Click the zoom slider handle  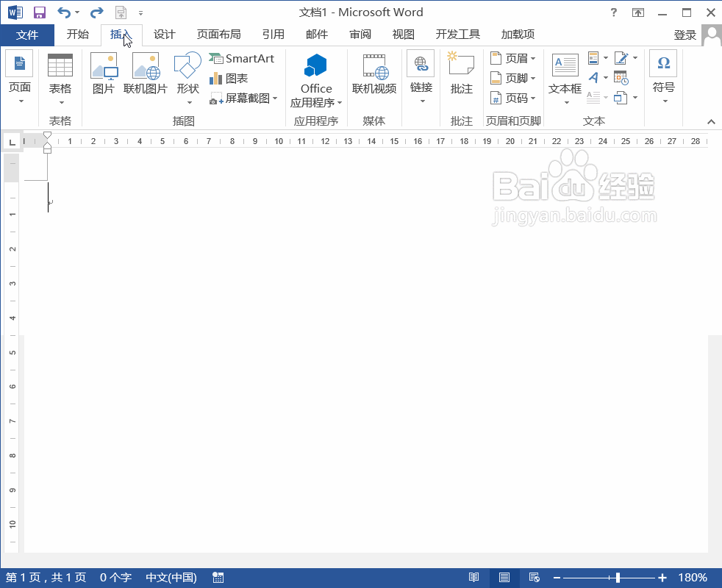618,578
